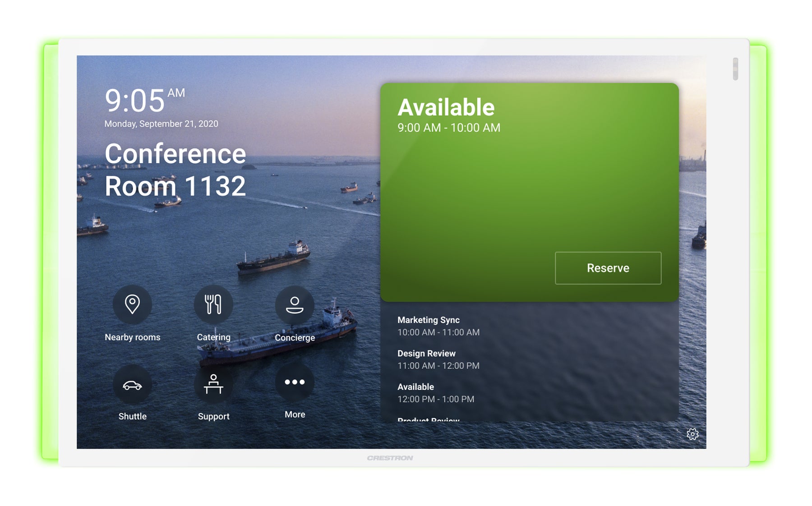Click the Crestron logo on the bezel

390,458
